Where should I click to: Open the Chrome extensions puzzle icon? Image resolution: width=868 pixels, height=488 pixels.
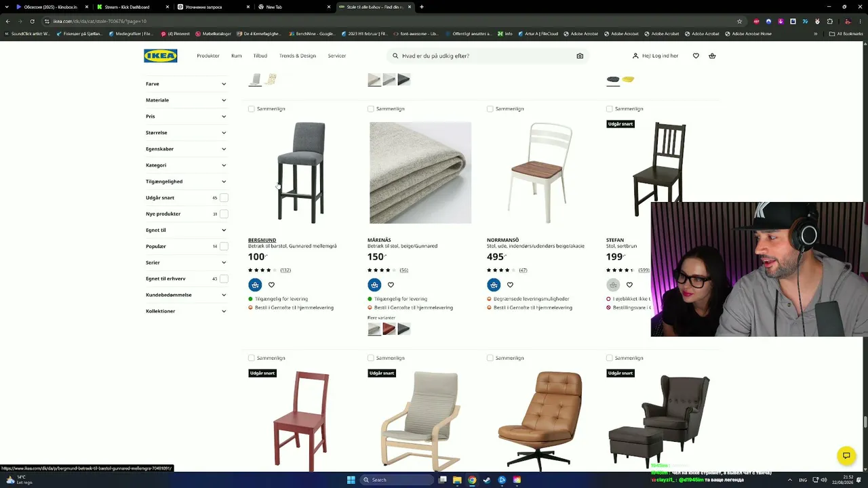tap(829, 21)
